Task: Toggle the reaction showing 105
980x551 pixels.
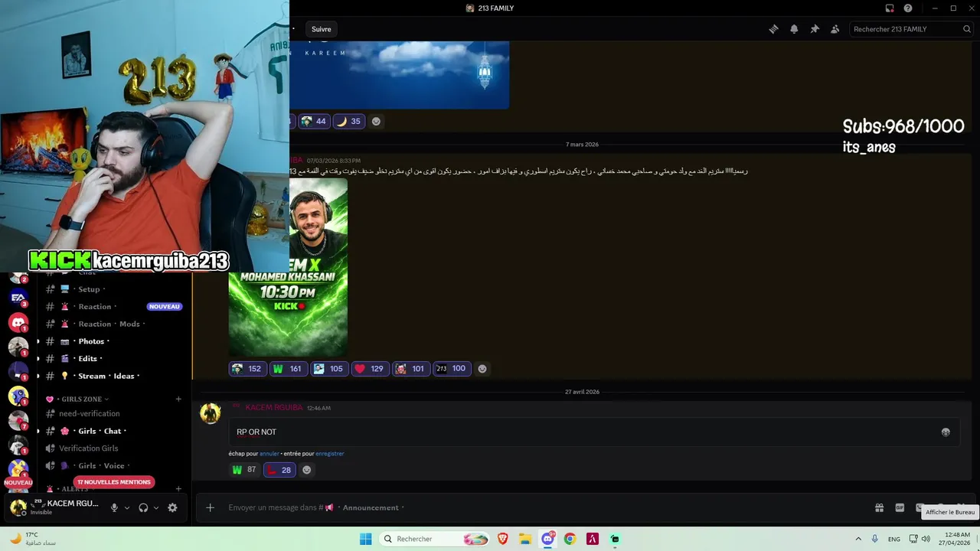Action: coord(329,369)
